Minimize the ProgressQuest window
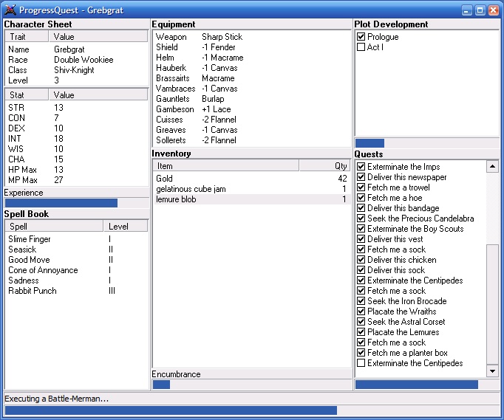 (467, 10)
